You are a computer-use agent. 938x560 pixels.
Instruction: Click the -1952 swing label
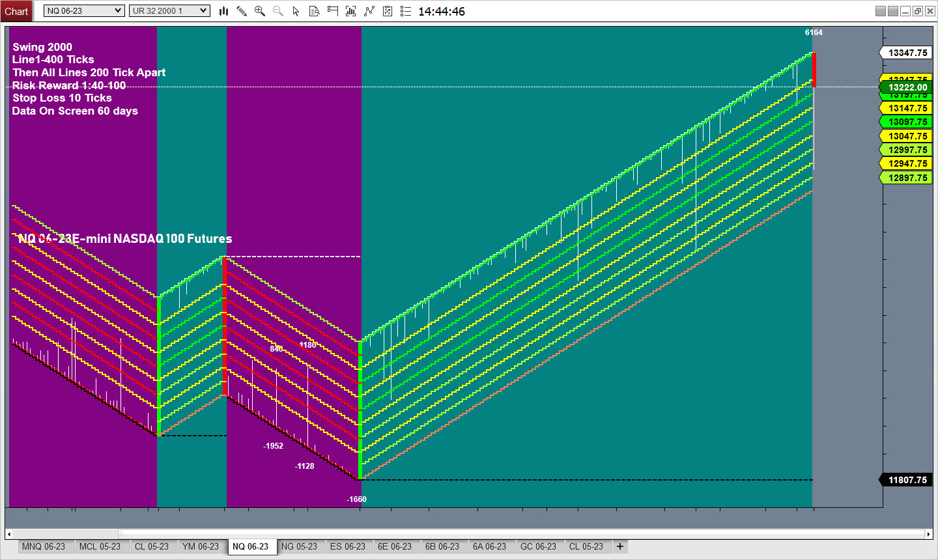[x=273, y=446]
